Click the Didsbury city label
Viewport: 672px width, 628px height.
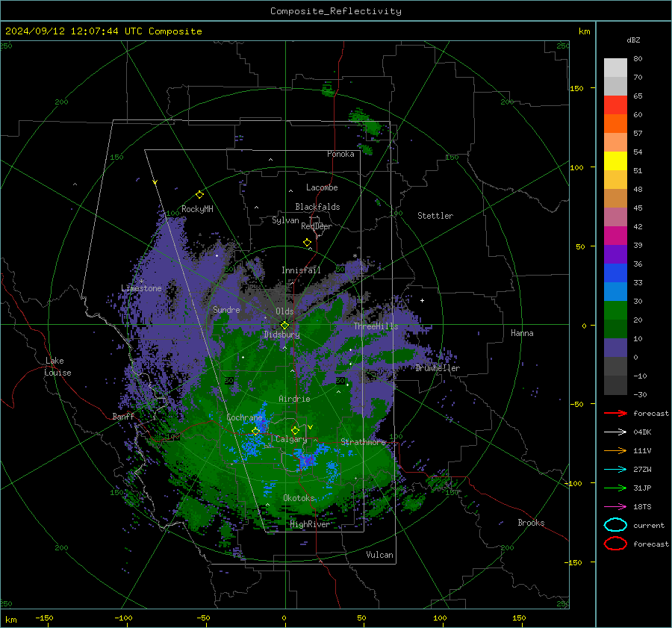coord(282,335)
